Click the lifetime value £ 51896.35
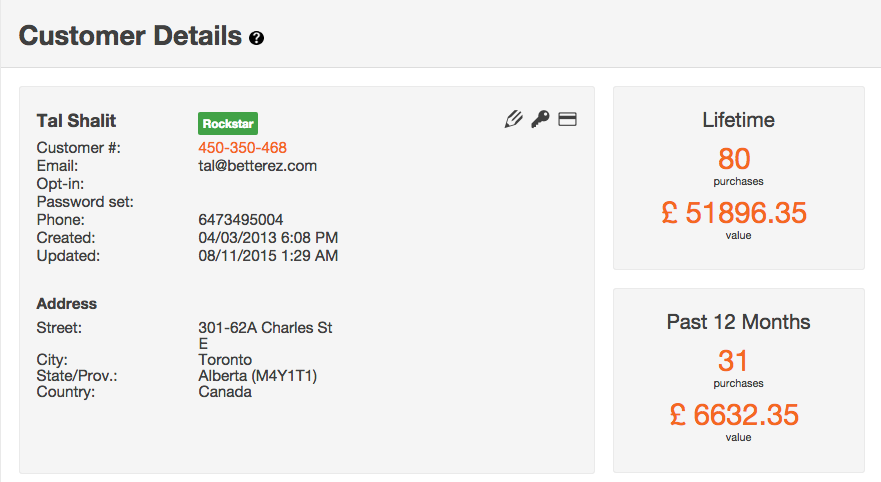The height and width of the screenshot is (482, 881). coord(734,212)
